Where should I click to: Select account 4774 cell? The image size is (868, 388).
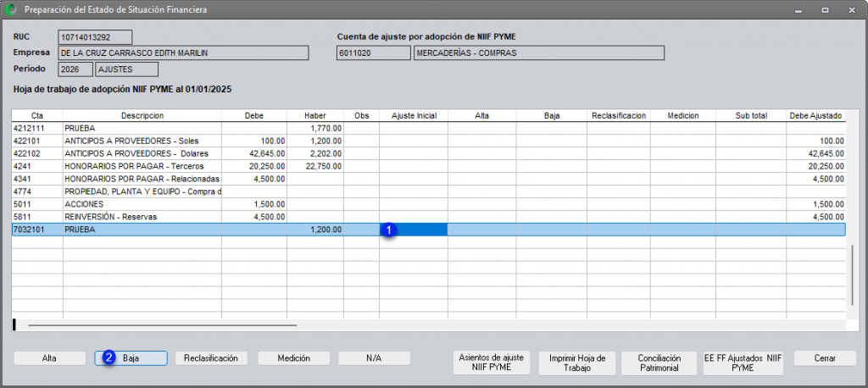coord(37,191)
